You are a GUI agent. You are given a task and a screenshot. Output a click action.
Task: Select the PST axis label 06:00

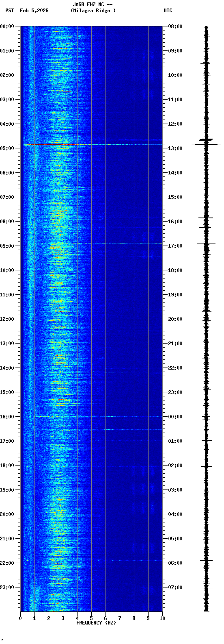coord(7,173)
